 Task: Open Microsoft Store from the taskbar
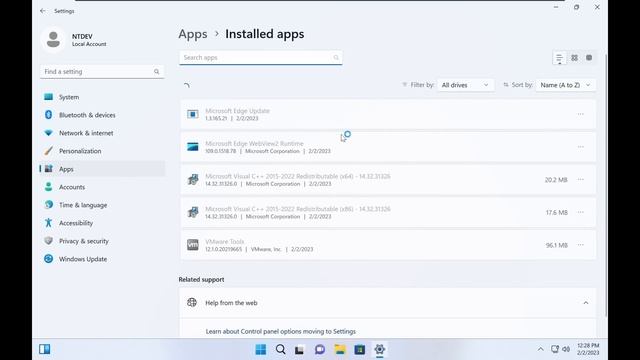360,349
